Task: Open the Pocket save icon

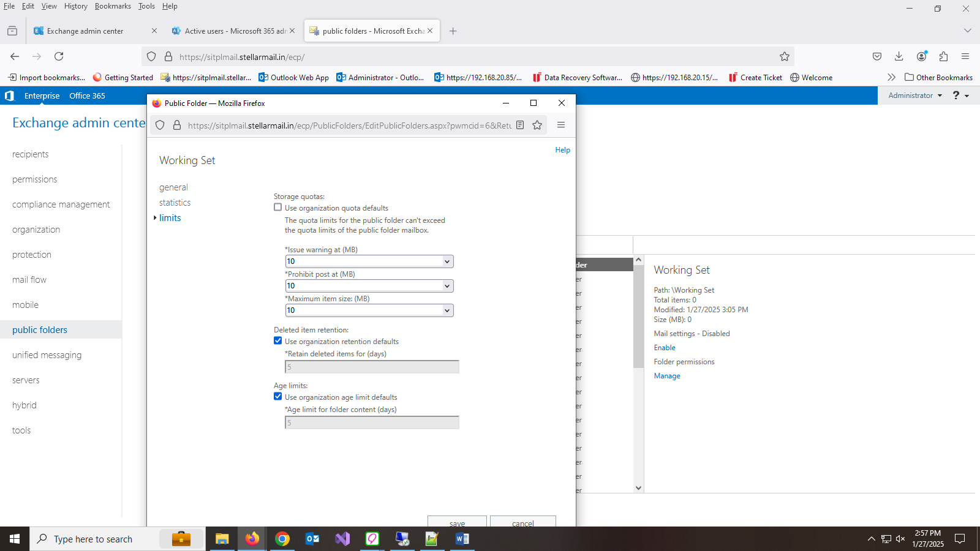Action: pos(877,56)
